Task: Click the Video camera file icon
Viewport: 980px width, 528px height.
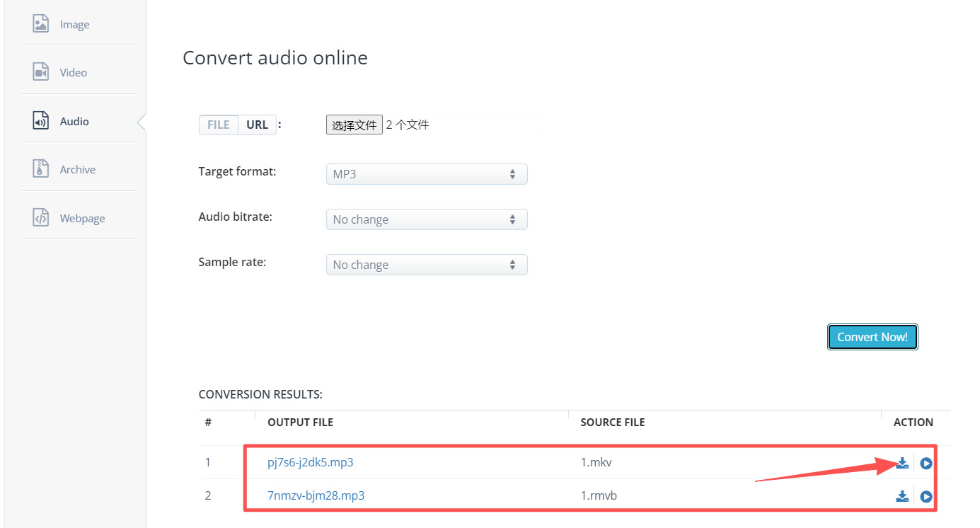Action: [x=41, y=72]
